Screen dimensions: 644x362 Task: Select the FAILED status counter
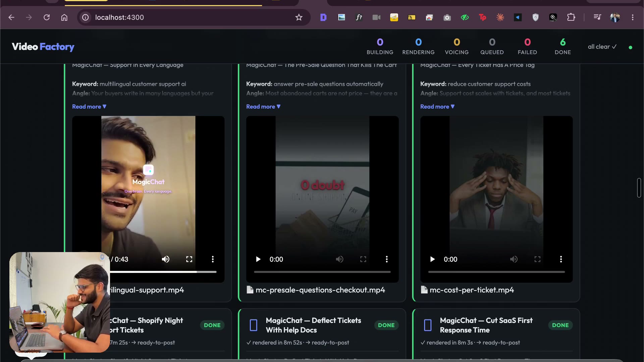pos(527,46)
